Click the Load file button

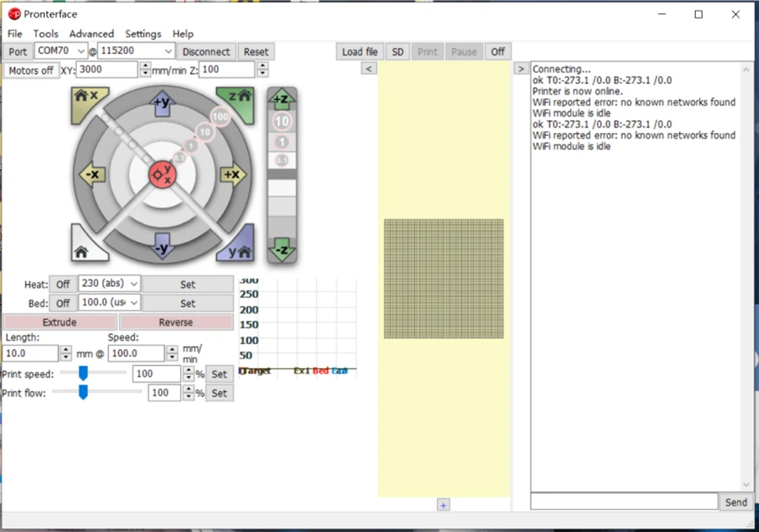[360, 52]
